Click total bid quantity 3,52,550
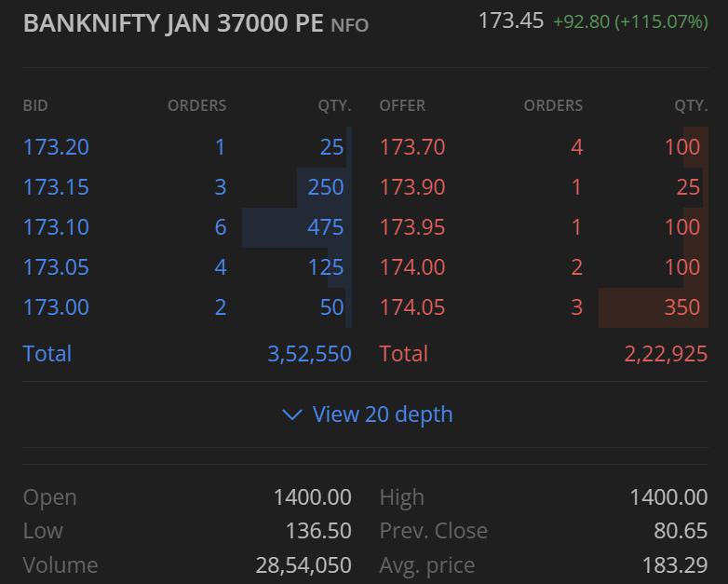 tap(309, 354)
